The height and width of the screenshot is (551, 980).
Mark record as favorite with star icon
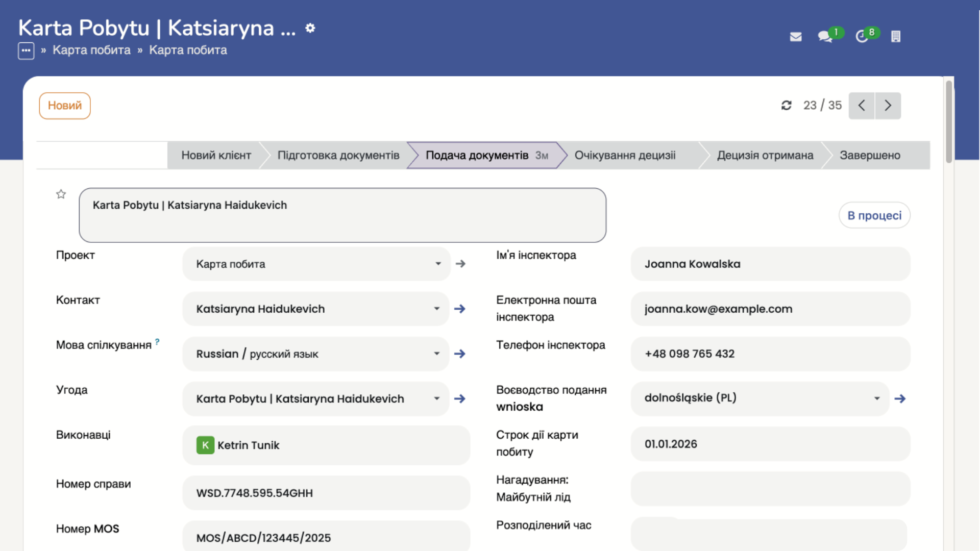(61, 194)
